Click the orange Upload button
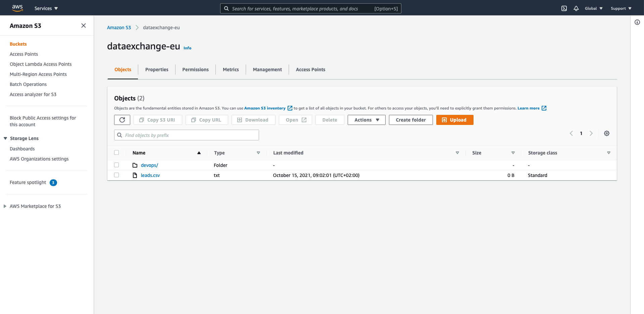This screenshot has height=314, width=644. 454,120
